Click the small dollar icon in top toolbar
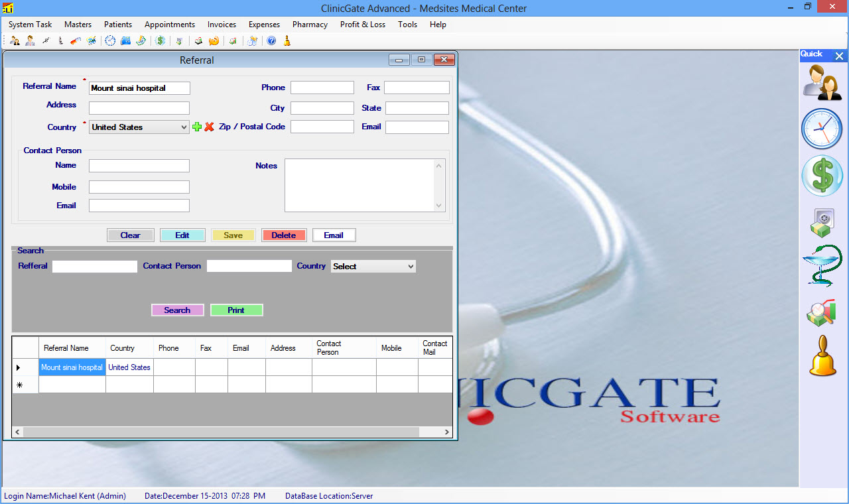The image size is (849, 504). click(161, 41)
